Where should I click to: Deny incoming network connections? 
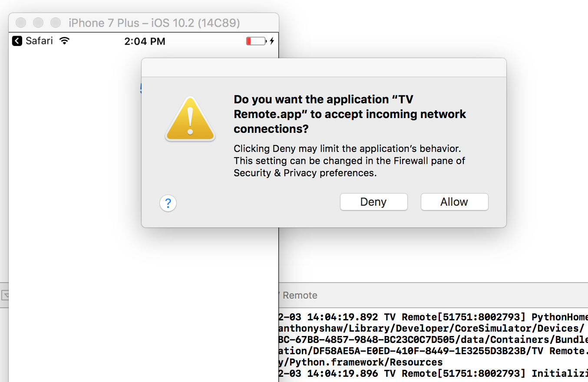pyautogui.click(x=373, y=202)
